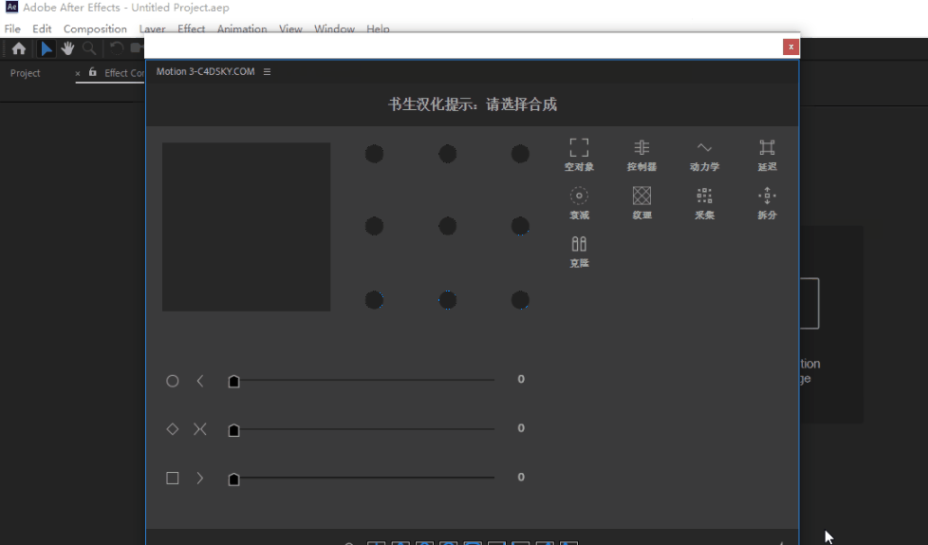
Task: Click the Home icon in After Effects toolbar
Action: tap(19, 49)
